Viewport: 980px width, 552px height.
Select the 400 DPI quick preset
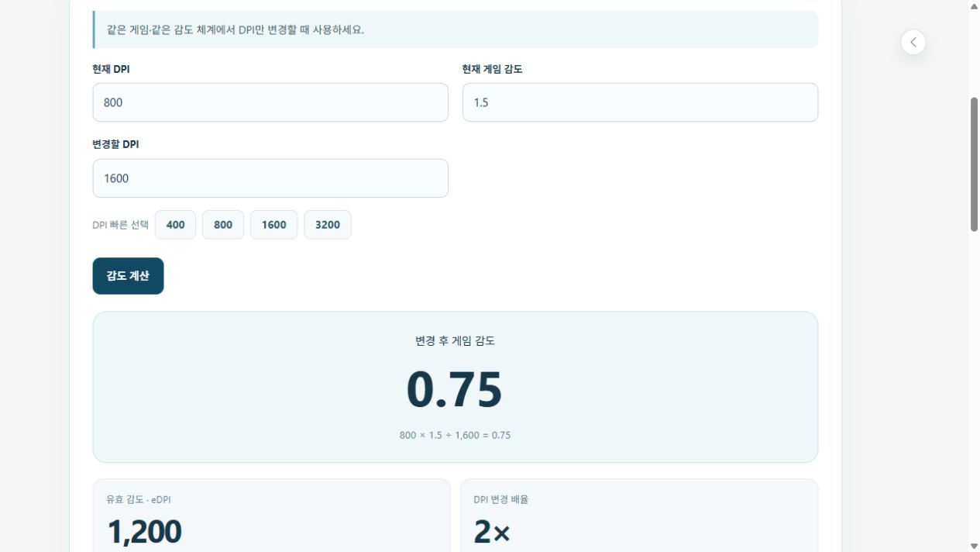click(175, 225)
